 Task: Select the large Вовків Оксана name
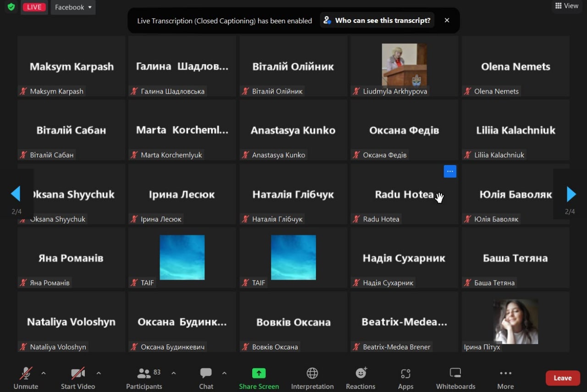[293, 322]
